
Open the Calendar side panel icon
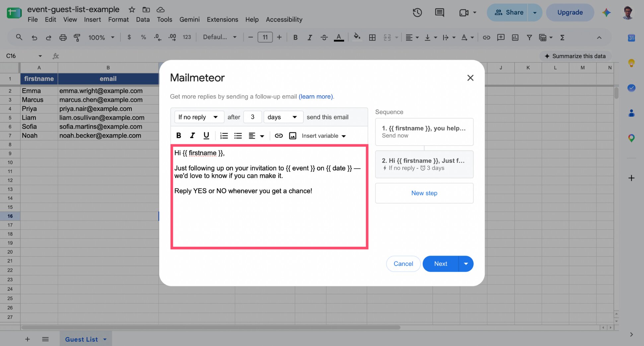point(631,38)
